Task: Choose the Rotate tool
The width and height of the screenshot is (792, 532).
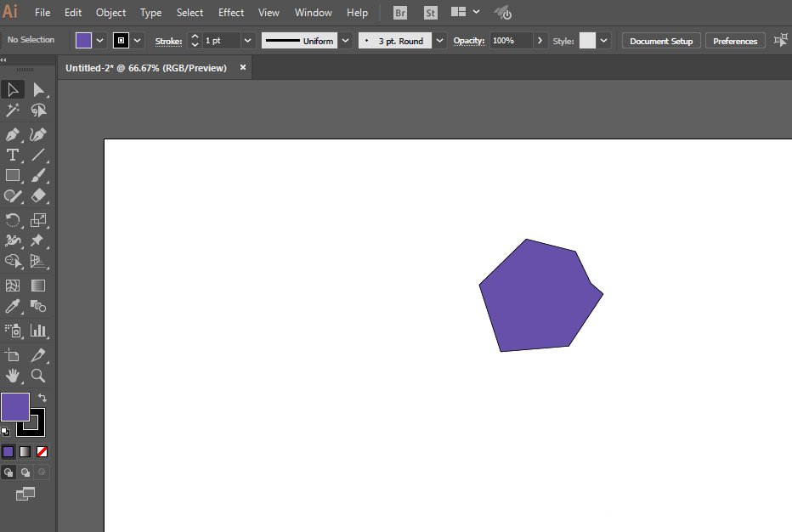Action: point(13,220)
